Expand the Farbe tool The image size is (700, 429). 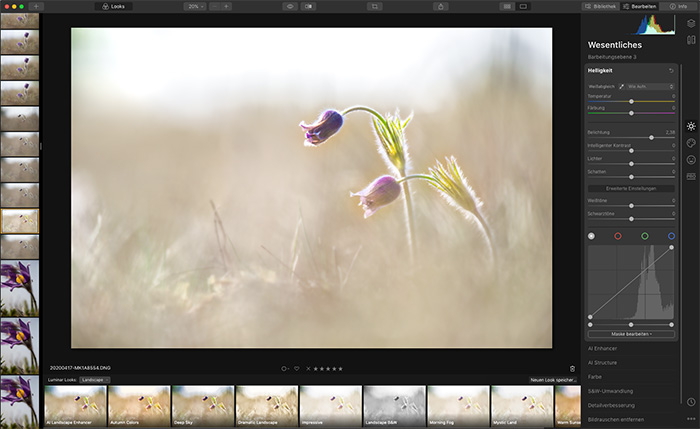(x=595, y=377)
